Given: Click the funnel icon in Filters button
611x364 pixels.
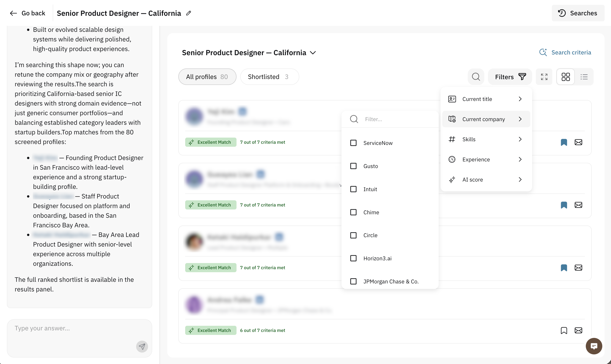Looking at the screenshot, I should coord(522,77).
